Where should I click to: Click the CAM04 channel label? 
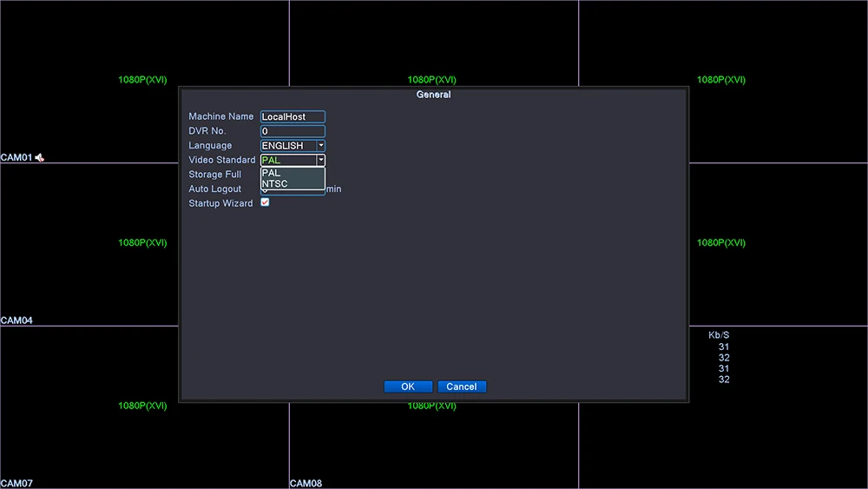(16, 320)
